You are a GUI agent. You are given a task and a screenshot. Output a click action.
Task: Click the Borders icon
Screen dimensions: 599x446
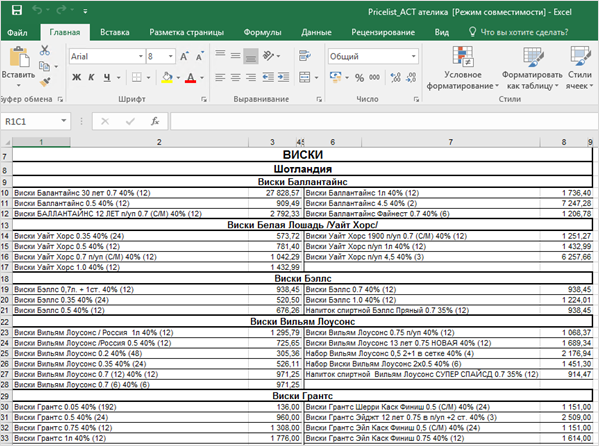pos(137,78)
